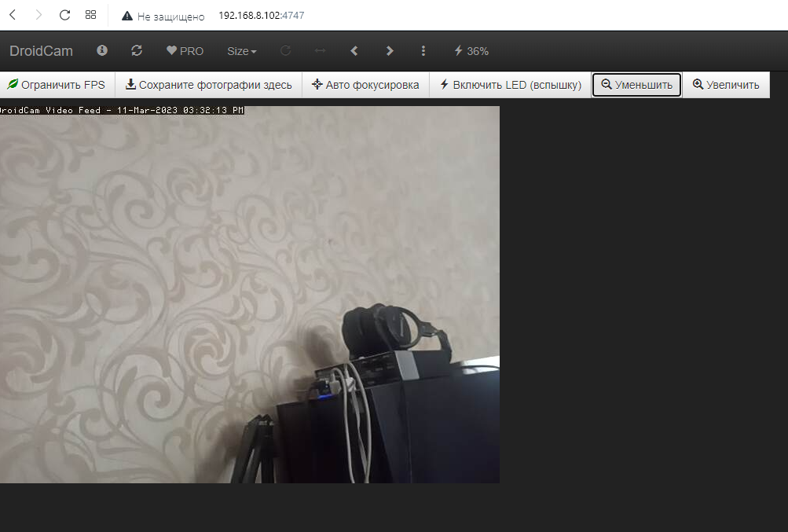Toggle 'Ограничить FPS' button
This screenshot has height=532, width=788.
click(x=57, y=85)
